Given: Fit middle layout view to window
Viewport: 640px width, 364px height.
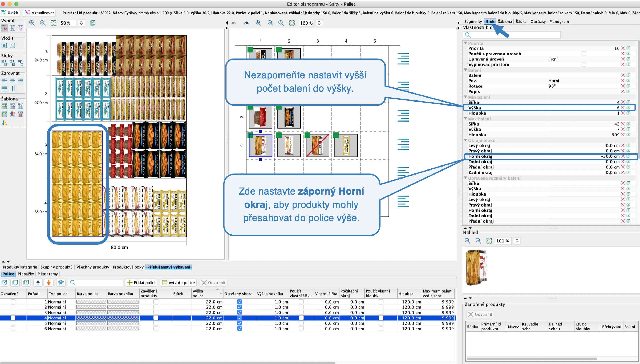Looking at the screenshot, I should pos(292,23).
